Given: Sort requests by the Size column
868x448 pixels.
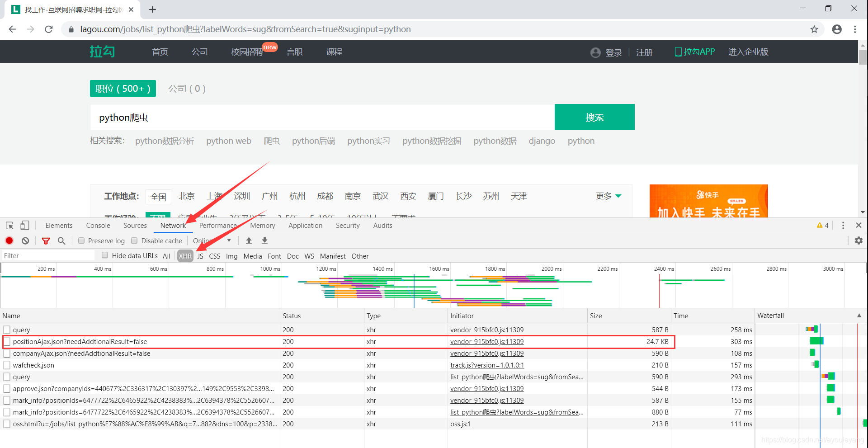Looking at the screenshot, I should click(629, 316).
